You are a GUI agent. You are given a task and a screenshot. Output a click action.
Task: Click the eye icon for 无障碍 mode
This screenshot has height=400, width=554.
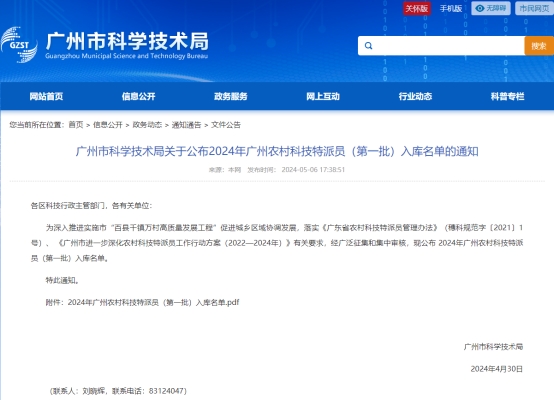(479, 8)
